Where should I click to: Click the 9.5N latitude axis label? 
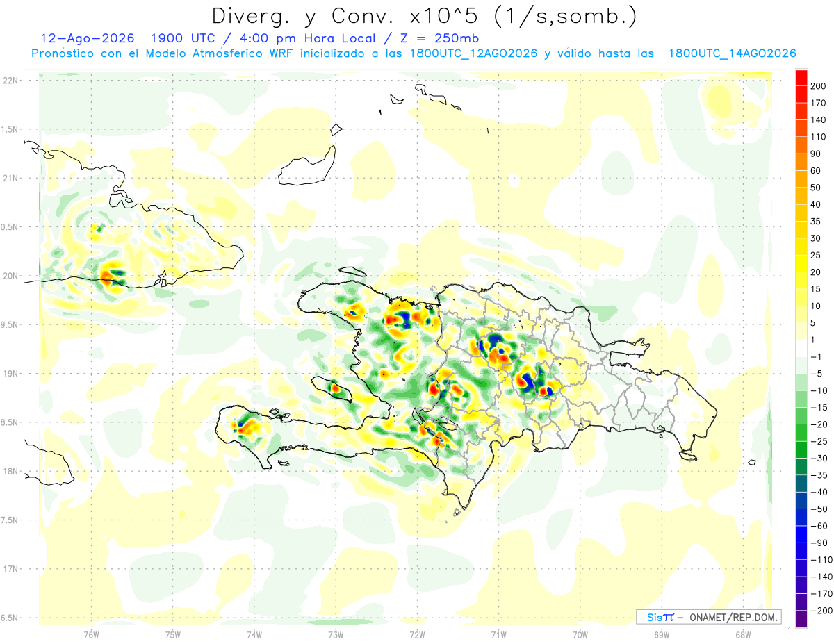tap(10, 324)
